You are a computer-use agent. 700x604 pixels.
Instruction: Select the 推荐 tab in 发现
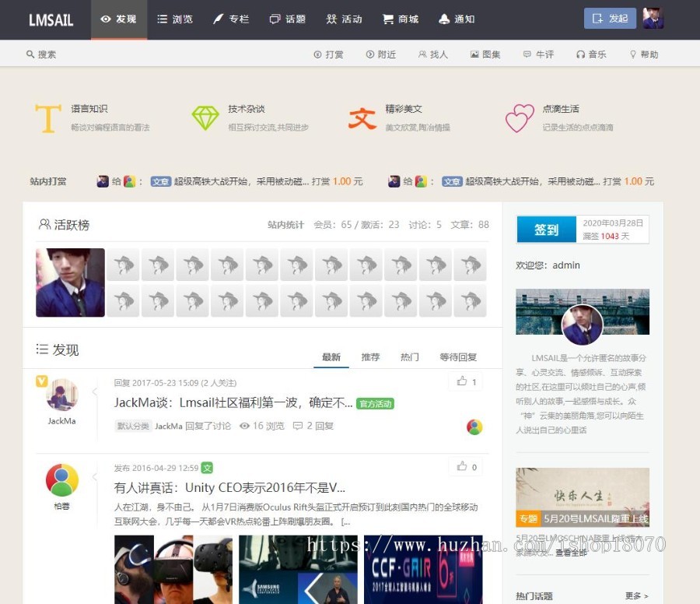[x=370, y=356]
